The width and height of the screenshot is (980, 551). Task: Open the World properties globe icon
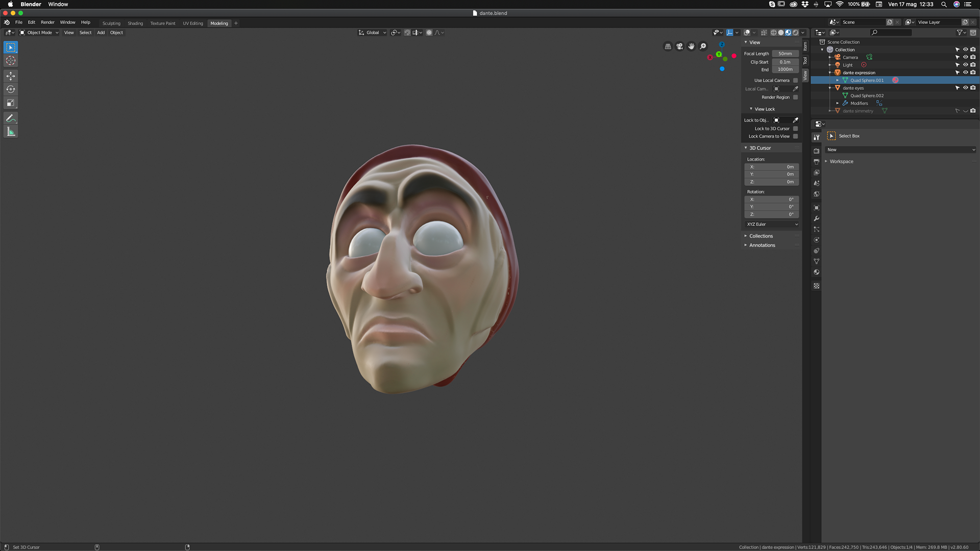click(817, 194)
